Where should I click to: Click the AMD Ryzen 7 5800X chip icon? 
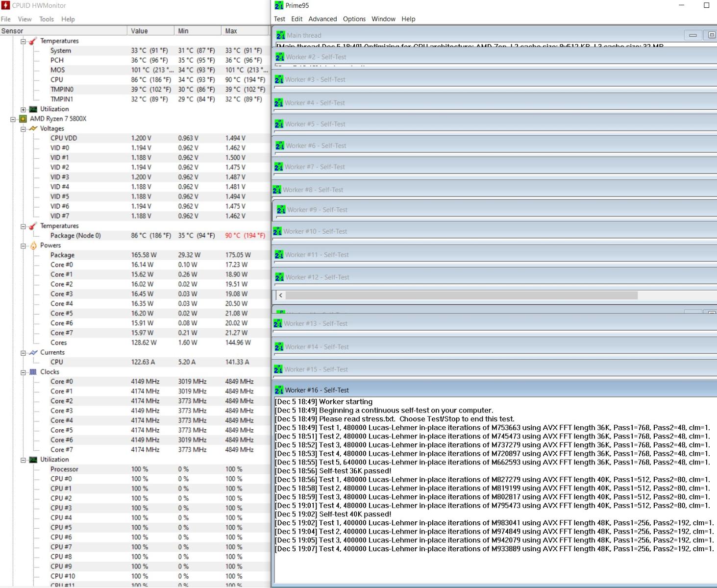pos(23,119)
